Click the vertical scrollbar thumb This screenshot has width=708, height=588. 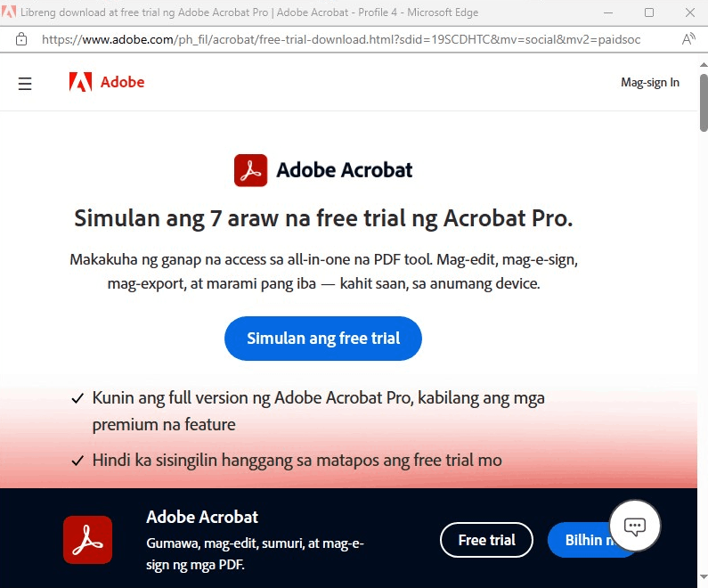click(704, 103)
